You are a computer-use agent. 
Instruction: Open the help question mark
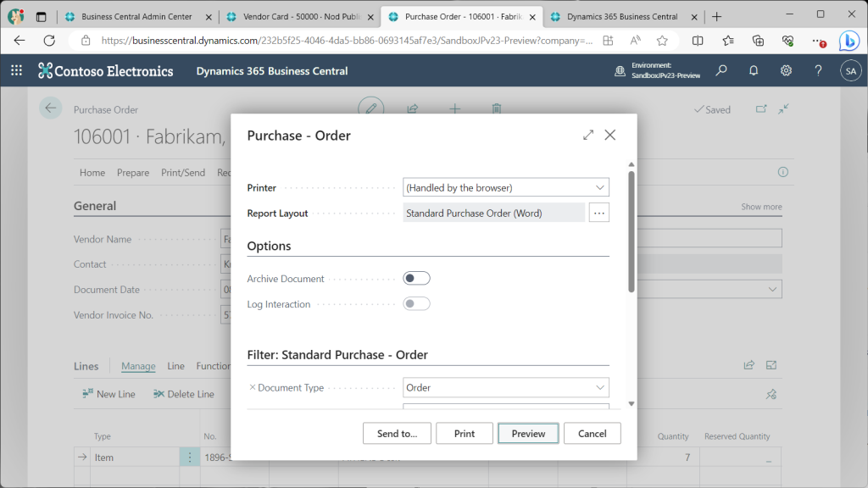[x=818, y=70]
